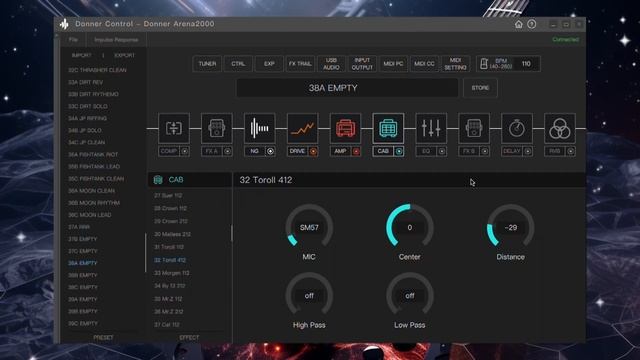Select preset 35A FISHTANK RIOT
Viewport: 640px width, 360px height.
click(x=93, y=155)
